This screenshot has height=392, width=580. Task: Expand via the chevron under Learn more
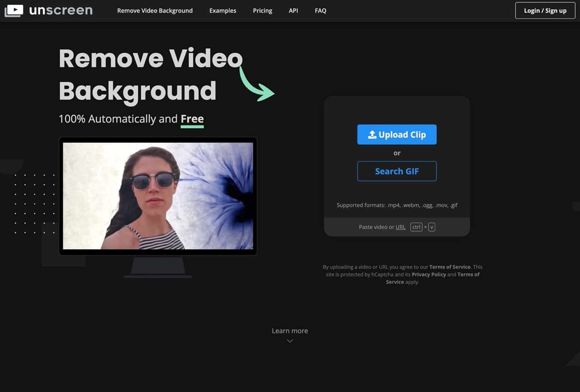290,341
